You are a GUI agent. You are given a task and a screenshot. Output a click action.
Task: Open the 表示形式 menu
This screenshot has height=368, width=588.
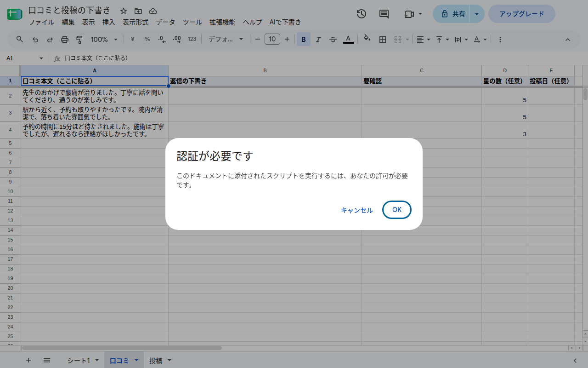click(136, 22)
